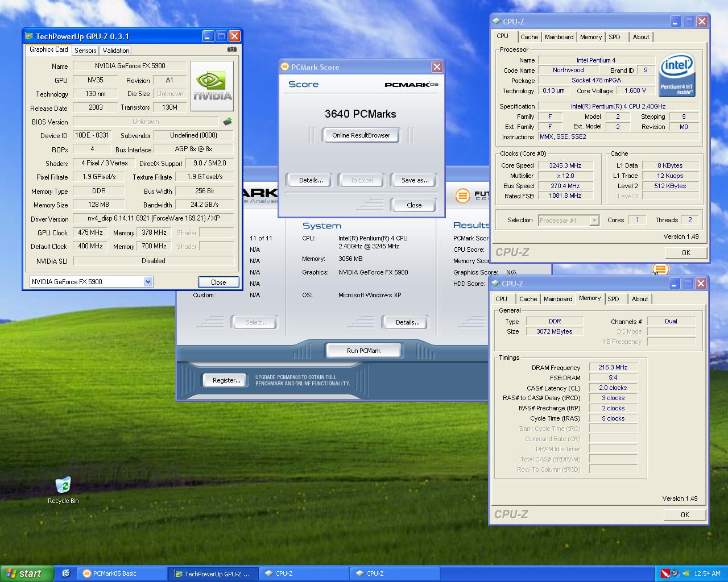Screen dimensions: 728x582
Task: Open the Processor #1 selection dropdown
Action: (x=594, y=221)
